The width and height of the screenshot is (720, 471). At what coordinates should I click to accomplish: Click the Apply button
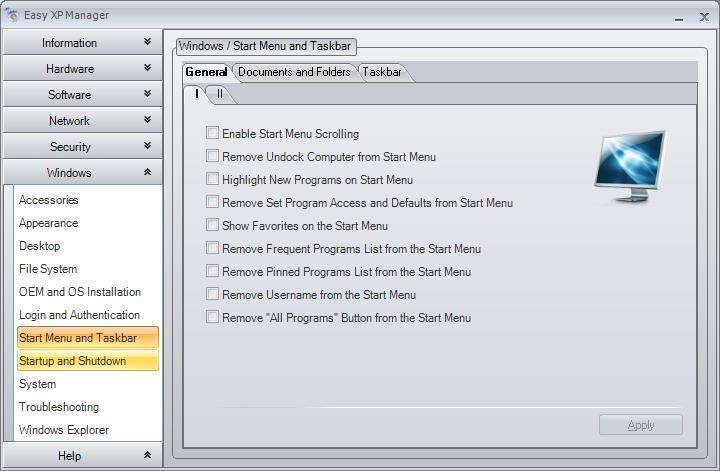click(641, 425)
